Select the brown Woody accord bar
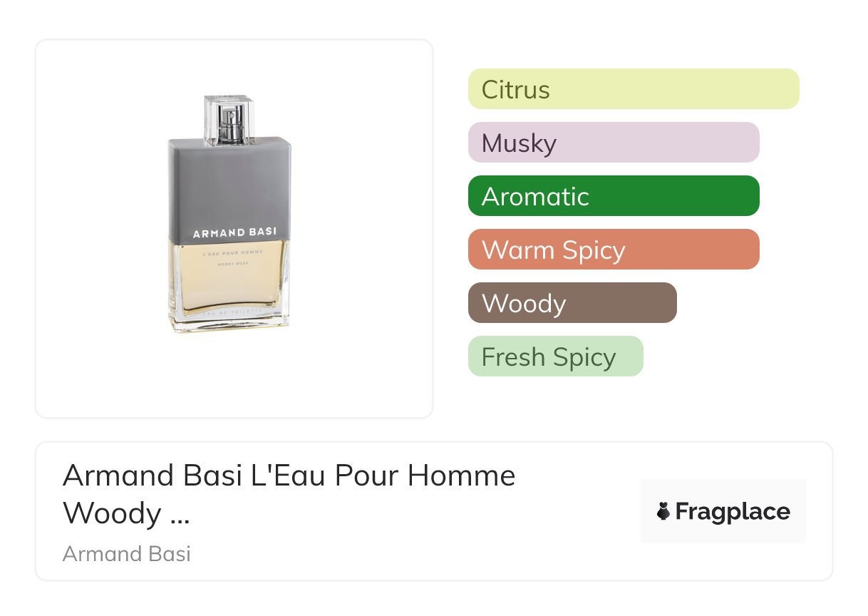 572,303
